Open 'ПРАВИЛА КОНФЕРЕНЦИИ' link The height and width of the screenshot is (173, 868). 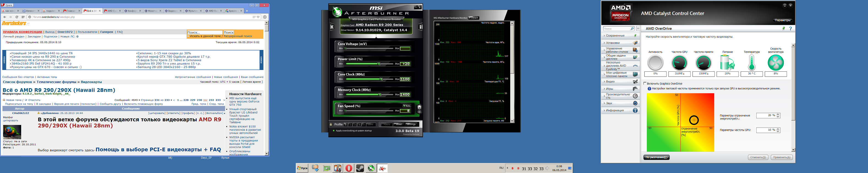(x=23, y=32)
